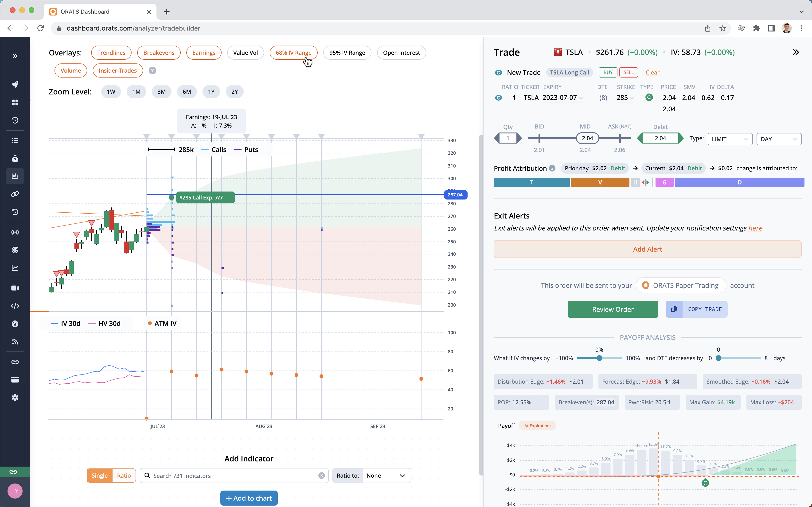
Task: Open the RSS feed icon in sidebar
Action: [x=15, y=342]
